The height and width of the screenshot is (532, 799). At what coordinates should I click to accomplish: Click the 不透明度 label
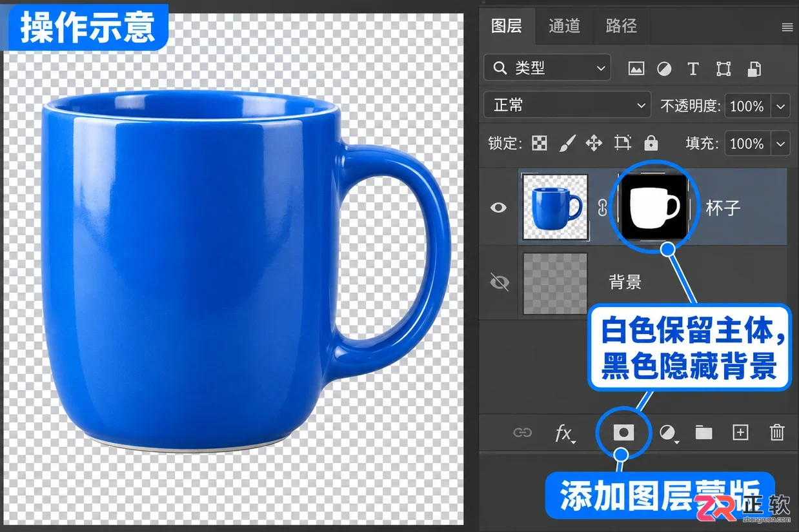click(x=690, y=106)
